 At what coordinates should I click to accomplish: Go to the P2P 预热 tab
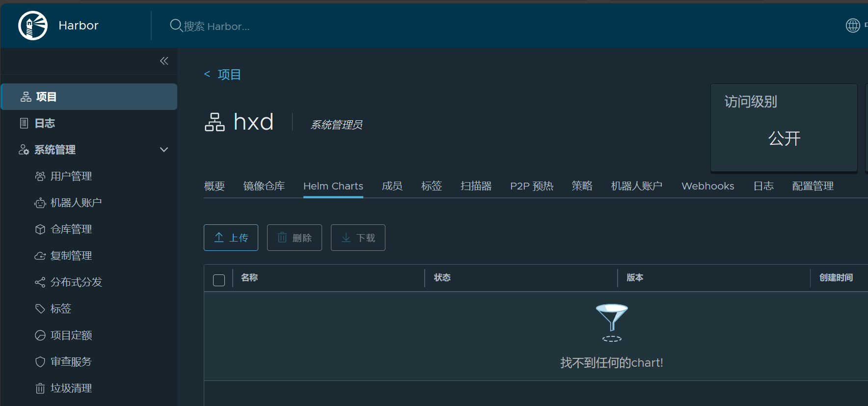[532, 186]
